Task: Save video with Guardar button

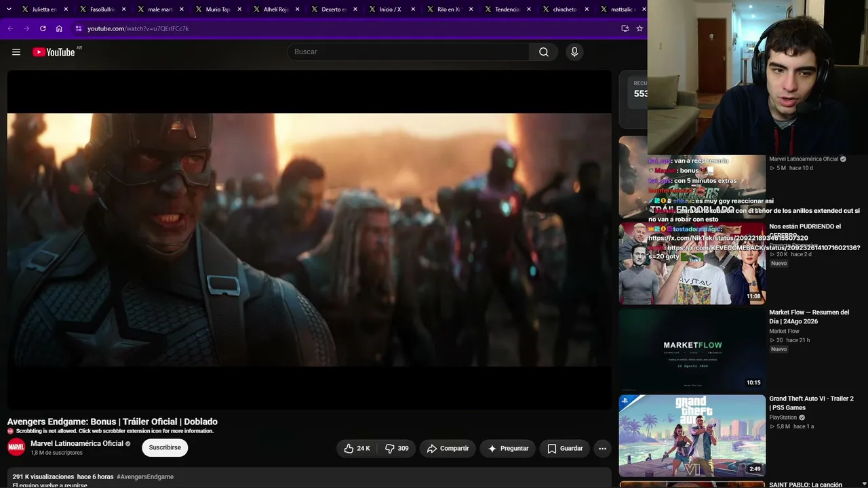Action: click(565, 448)
